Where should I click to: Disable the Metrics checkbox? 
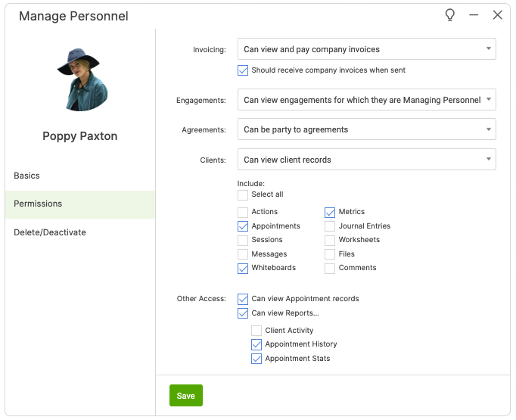[x=330, y=212]
